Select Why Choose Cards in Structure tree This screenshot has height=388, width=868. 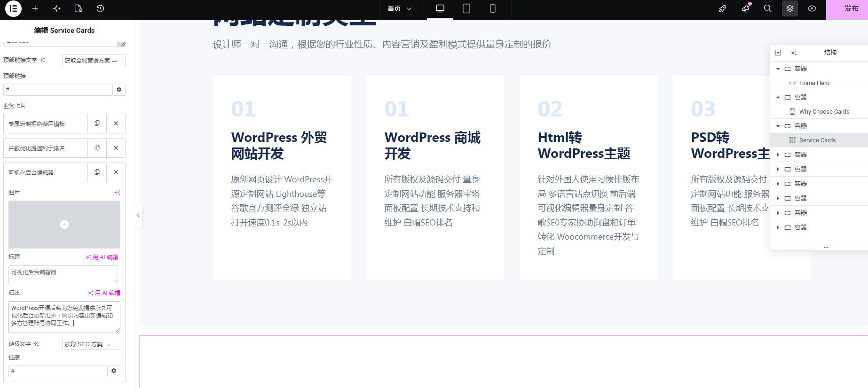click(x=824, y=112)
